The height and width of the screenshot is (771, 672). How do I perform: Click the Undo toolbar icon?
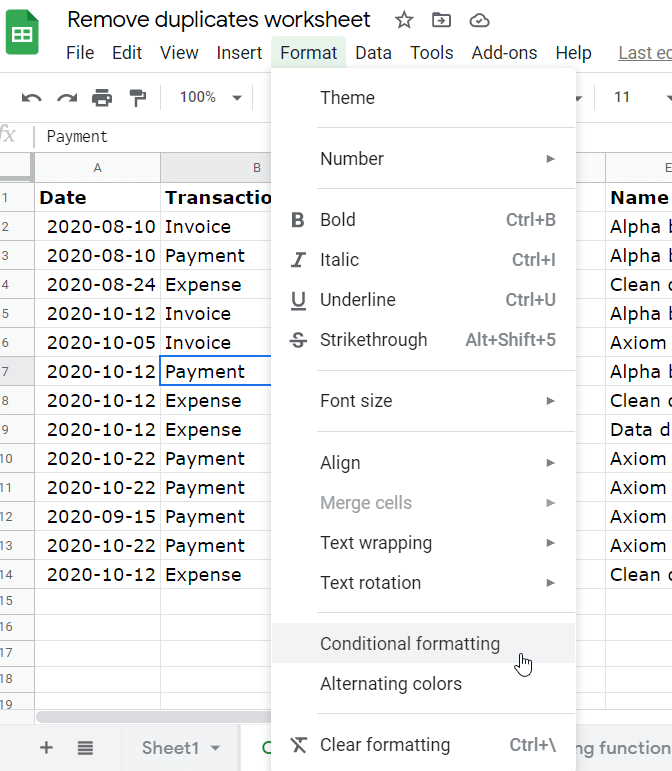click(32, 97)
